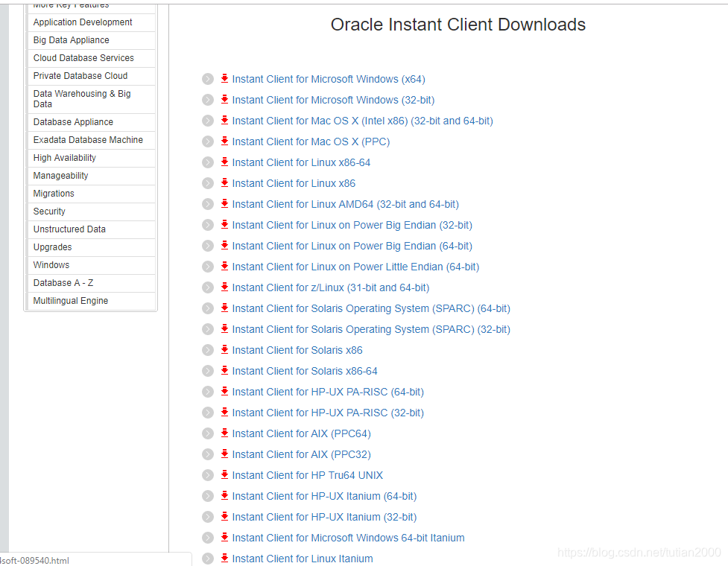Open Instant Client for HP-UX PA-RISC (32-bit) link
Image resolution: width=728 pixels, height=566 pixels.
tap(328, 413)
